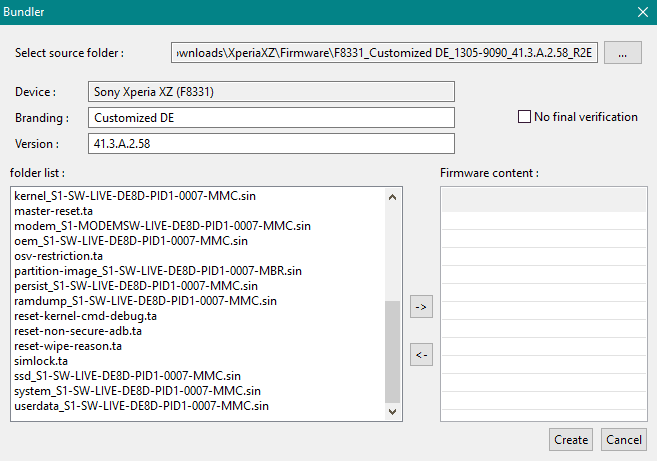Close the Bundler window
Viewport: 657px width, 461px height.
coord(643,12)
